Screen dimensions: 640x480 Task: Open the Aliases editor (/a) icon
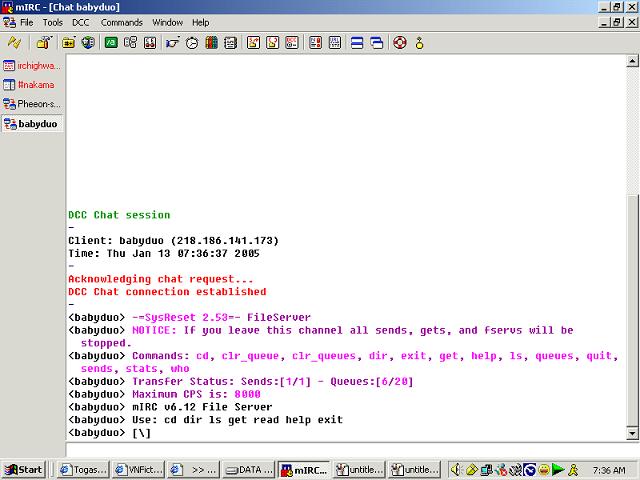pyautogui.click(x=111, y=42)
